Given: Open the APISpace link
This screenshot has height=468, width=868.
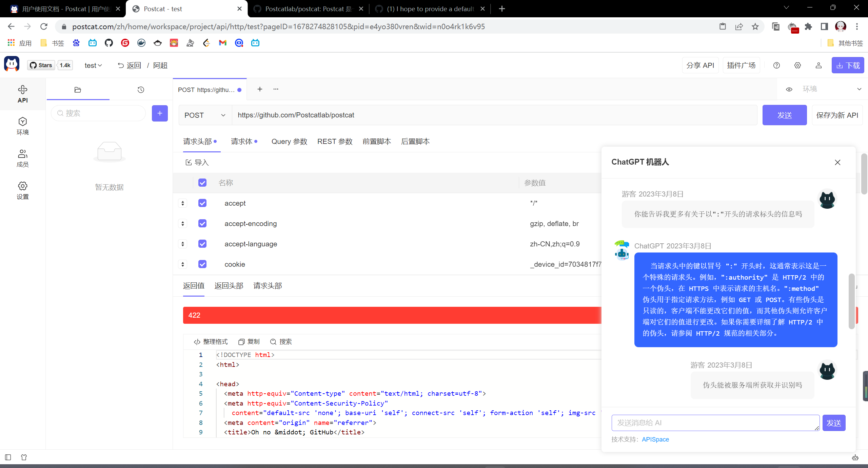Looking at the screenshot, I should pyautogui.click(x=655, y=439).
